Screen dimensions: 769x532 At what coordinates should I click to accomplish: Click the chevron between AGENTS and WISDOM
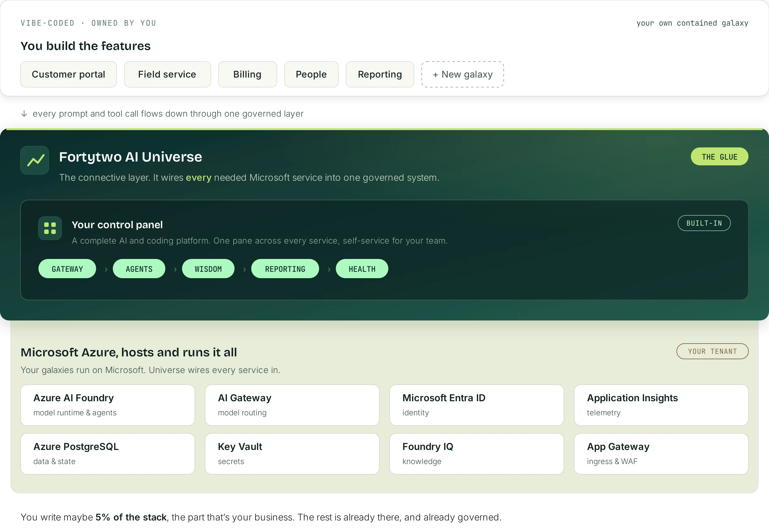(x=175, y=269)
